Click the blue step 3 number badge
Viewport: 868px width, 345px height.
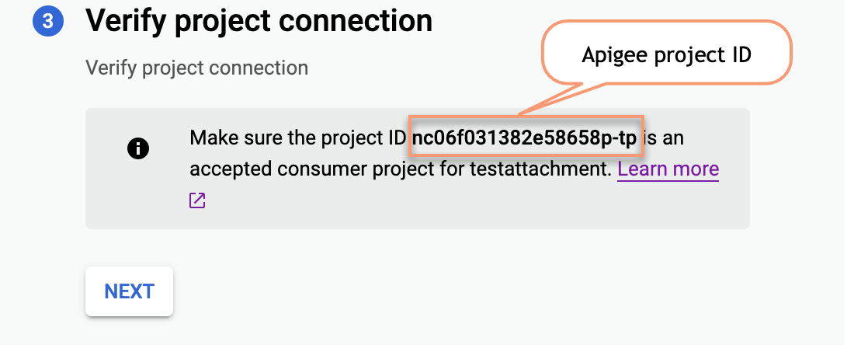(47, 21)
